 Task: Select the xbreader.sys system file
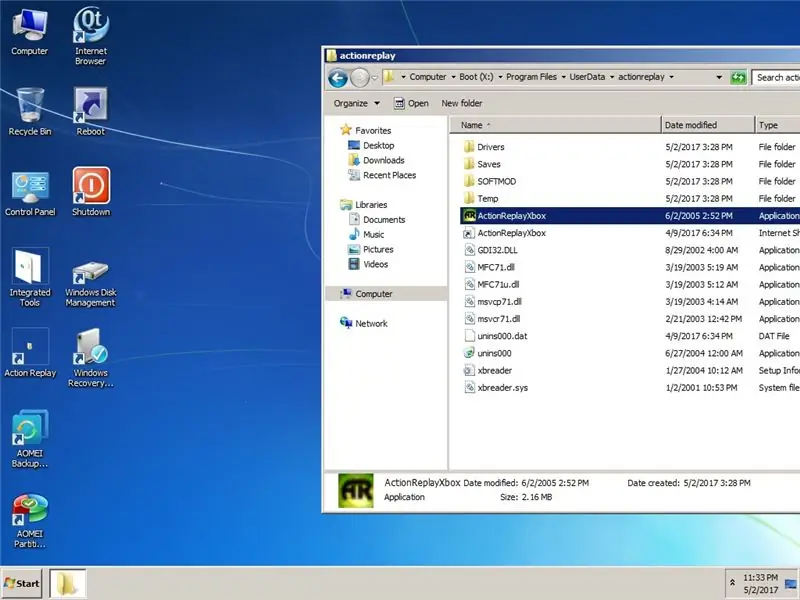[x=496, y=388]
